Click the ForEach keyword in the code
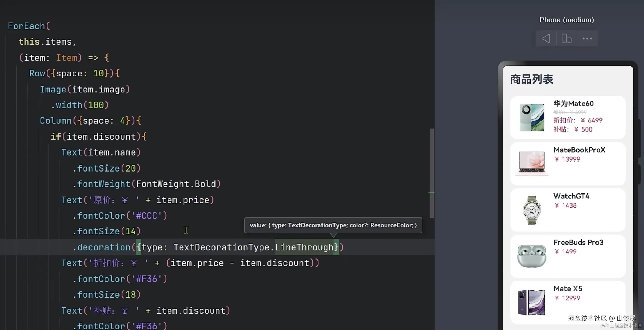644x330 pixels. point(26,26)
